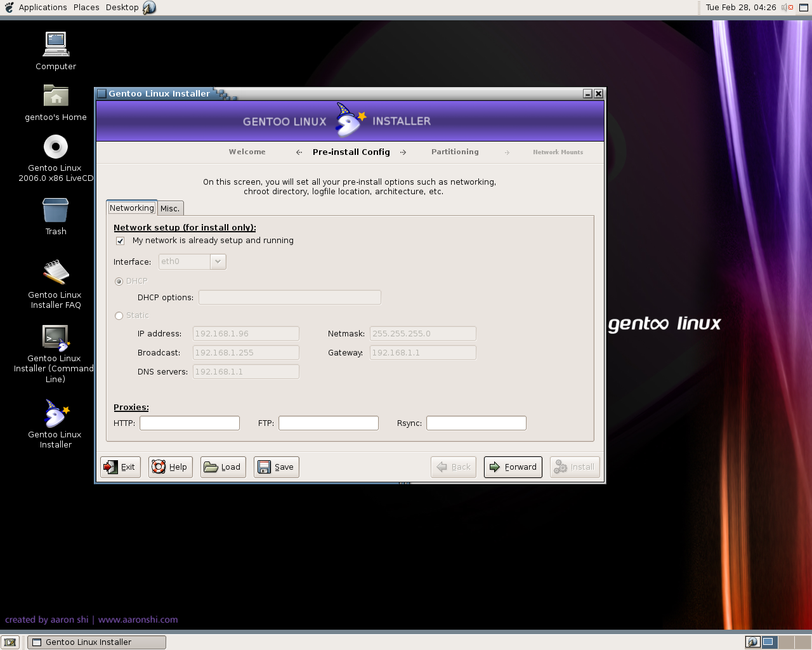Open the Places menu
The height and width of the screenshot is (650, 812).
tap(86, 8)
